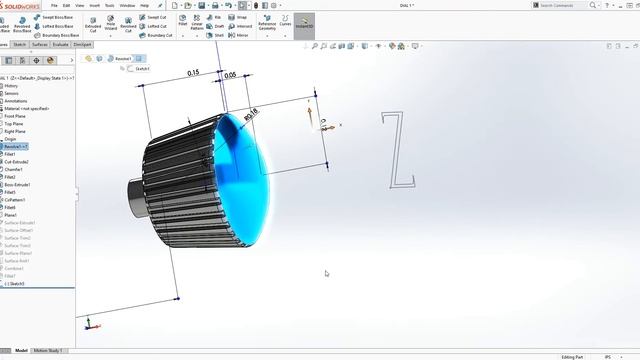
Task: Click Zoom to Area icon
Action: pos(324,46)
